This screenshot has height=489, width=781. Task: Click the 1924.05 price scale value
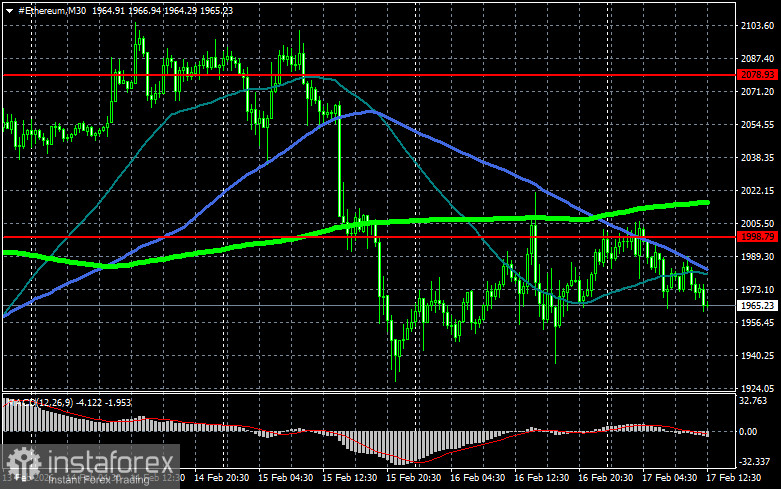[758, 388]
